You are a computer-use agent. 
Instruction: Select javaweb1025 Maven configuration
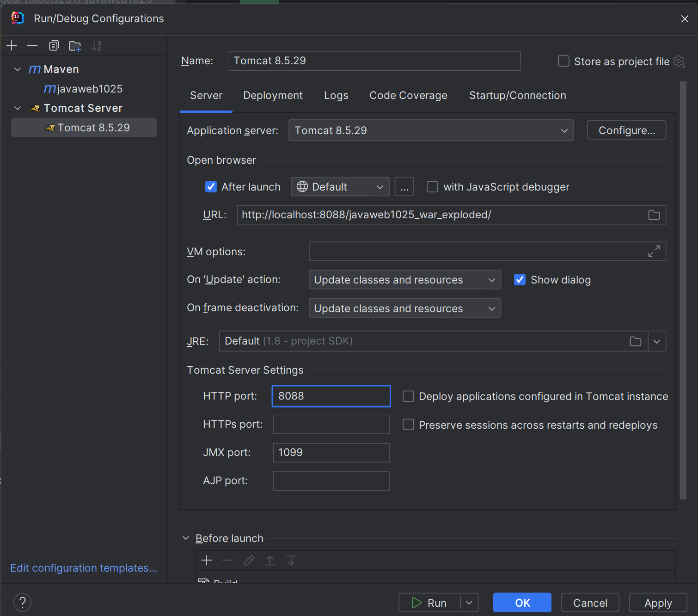pos(84,89)
